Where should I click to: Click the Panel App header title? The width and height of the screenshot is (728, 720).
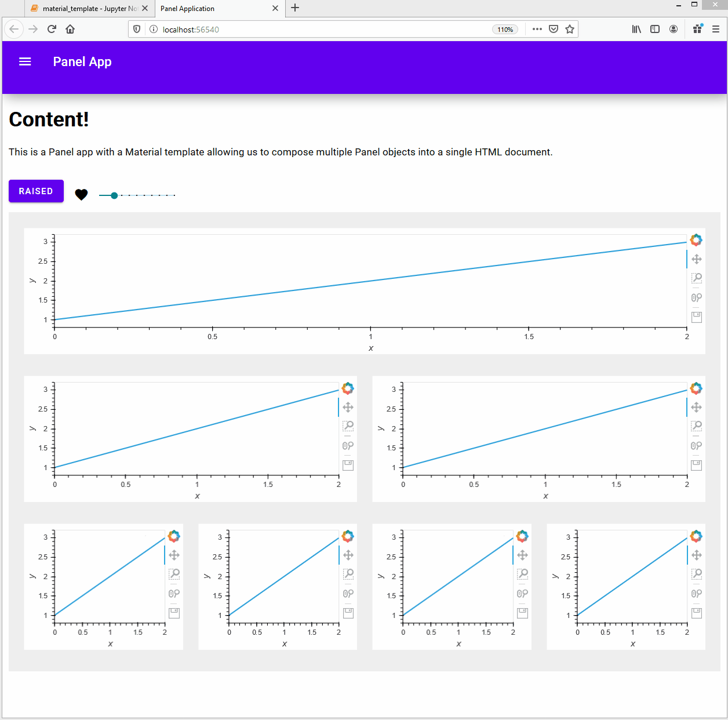point(82,61)
